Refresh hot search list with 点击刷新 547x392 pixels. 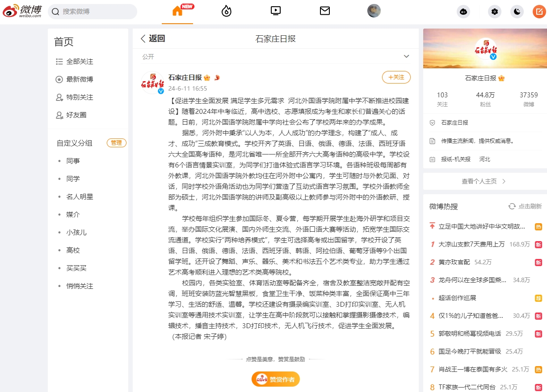[x=525, y=206]
